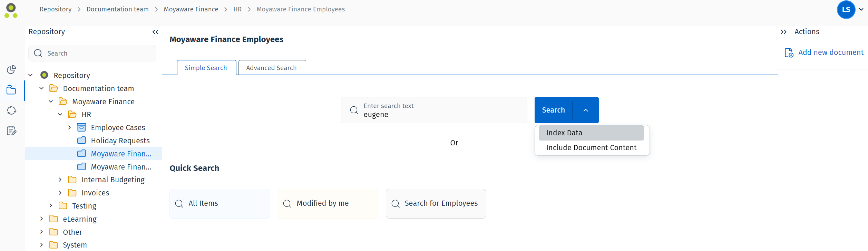
Task: Click the blue Search button
Action: [x=553, y=110]
